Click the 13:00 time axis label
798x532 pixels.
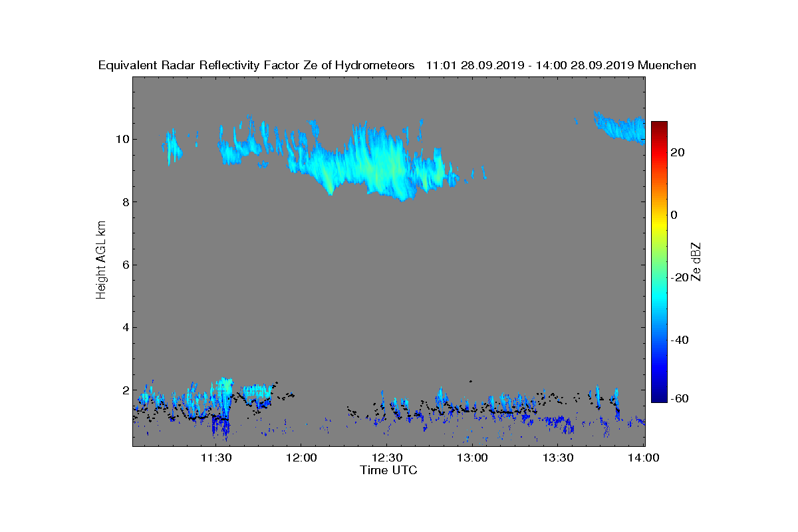point(473,458)
